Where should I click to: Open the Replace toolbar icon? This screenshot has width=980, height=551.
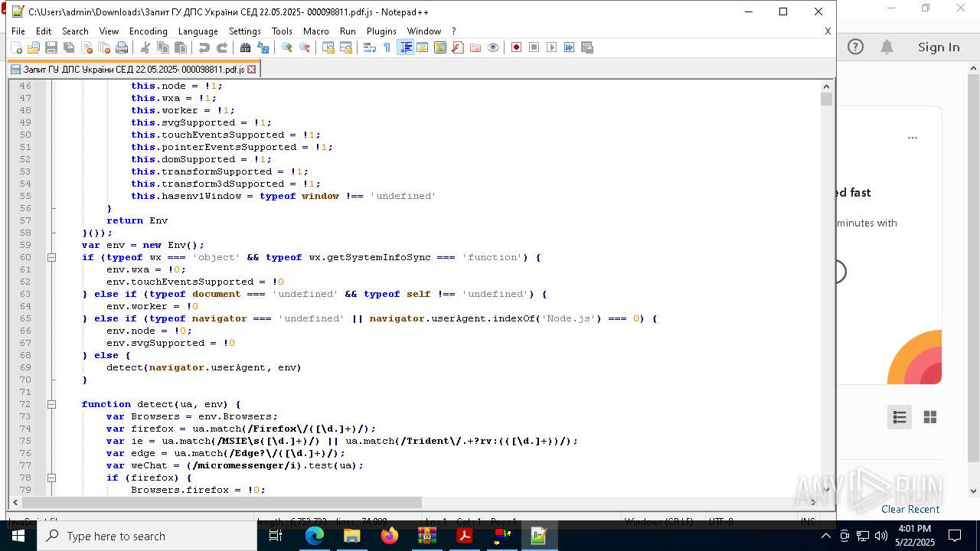click(263, 47)
